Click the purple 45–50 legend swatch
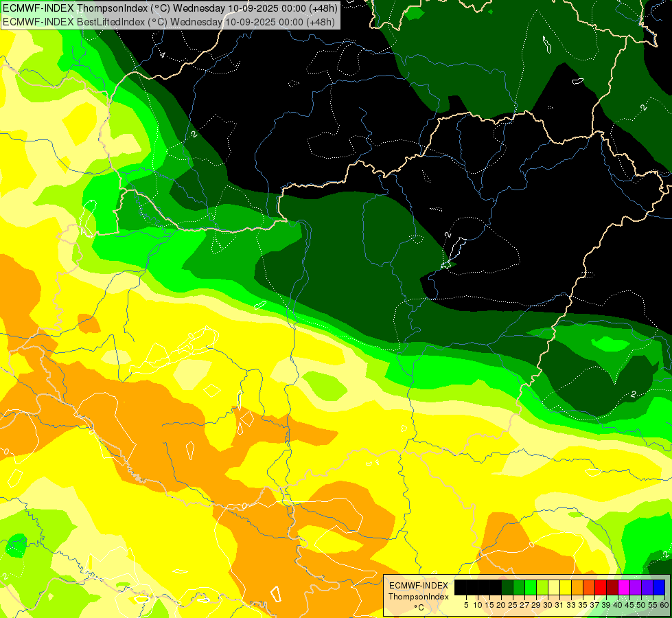 [x=636, y=587]
